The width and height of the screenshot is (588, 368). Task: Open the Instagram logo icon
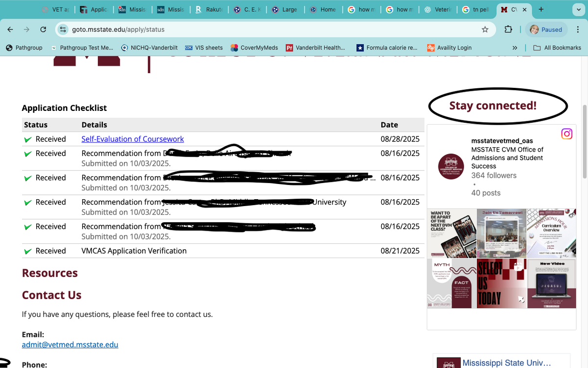[566, 133]
